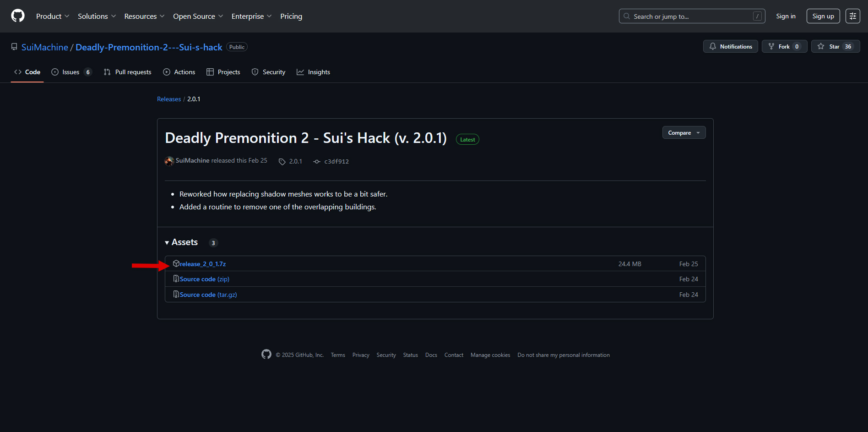Fork this repository

pos(784,47)
